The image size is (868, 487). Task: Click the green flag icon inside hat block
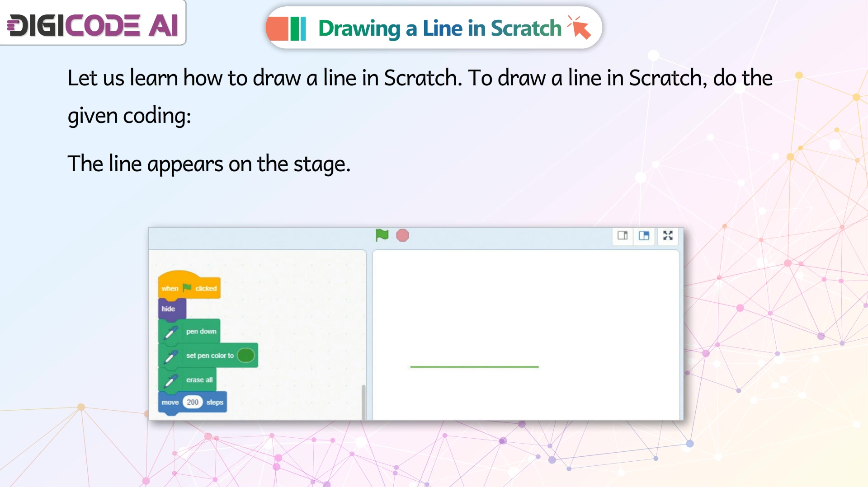tap(187, 288)
